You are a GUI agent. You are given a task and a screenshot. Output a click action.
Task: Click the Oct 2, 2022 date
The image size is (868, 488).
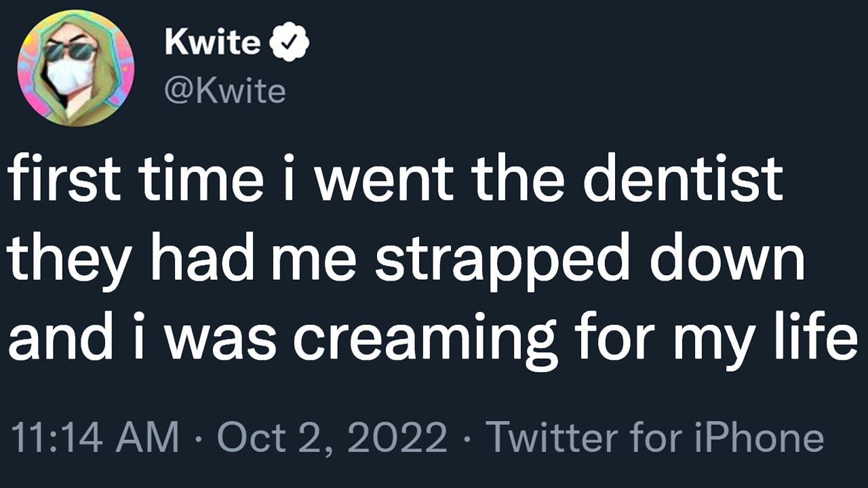pyautogui.click(x=332, y=437)
